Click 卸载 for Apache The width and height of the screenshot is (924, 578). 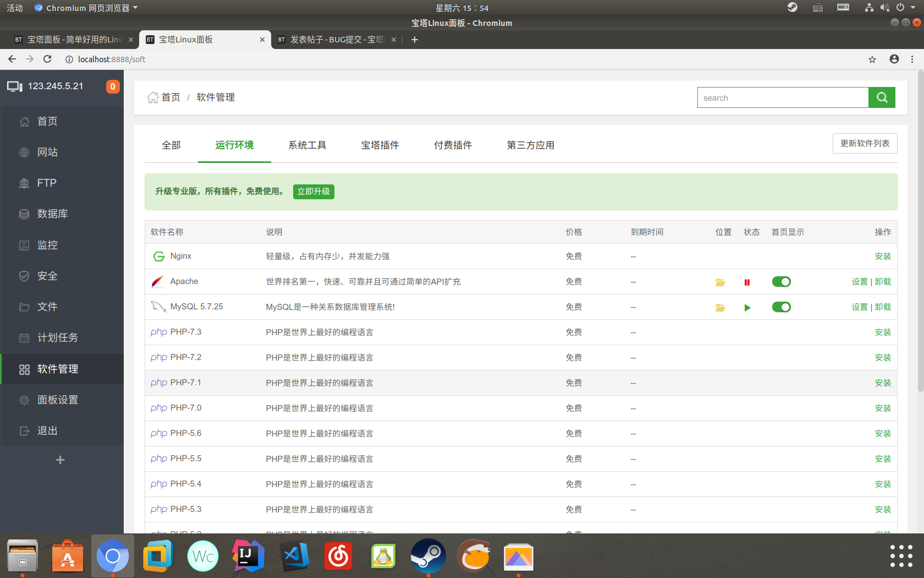(883, 282)
